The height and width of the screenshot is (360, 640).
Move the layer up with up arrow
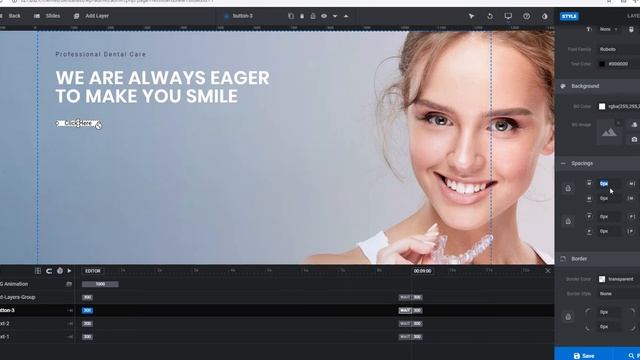pos(346,16)
